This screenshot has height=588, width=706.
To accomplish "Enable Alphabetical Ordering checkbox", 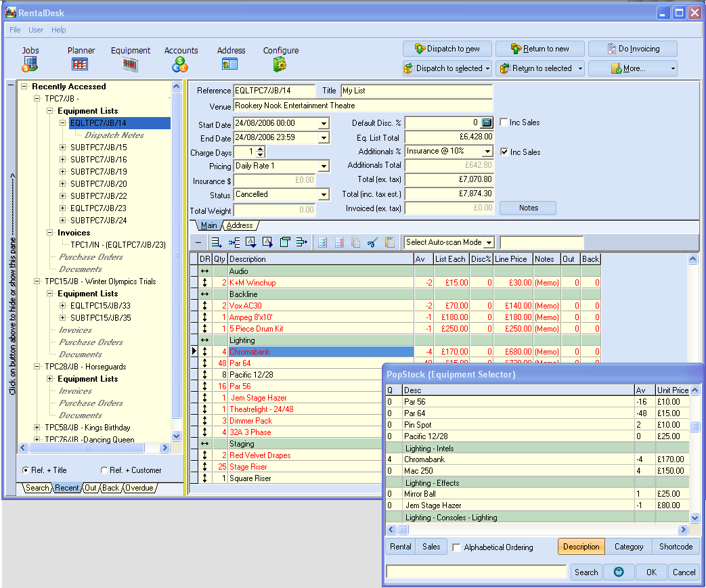I will pos(457,547).
